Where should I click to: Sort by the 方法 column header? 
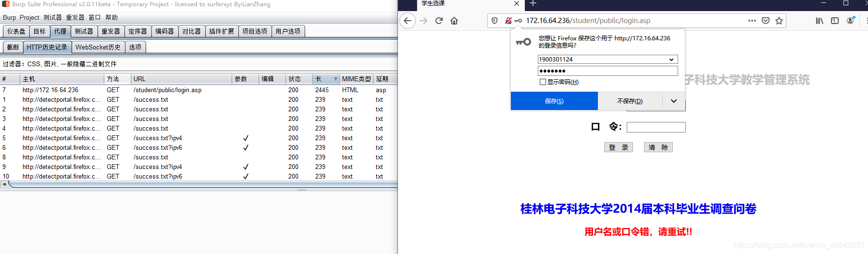[x=117, y=79]
